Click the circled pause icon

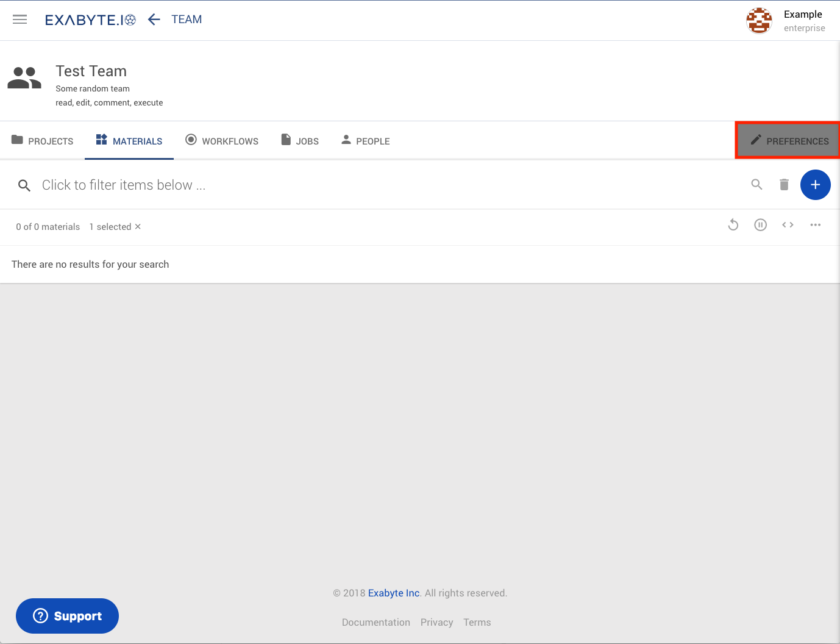click(x=760, y=225)
